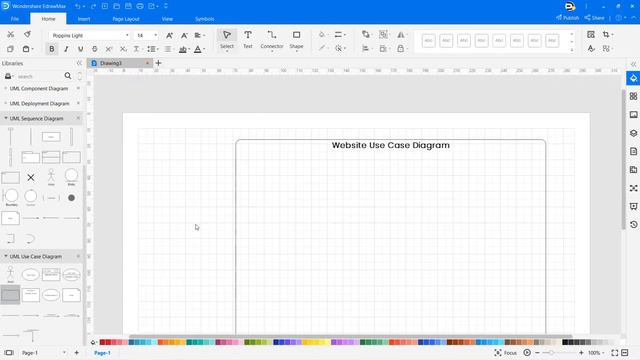Image resolution: width=640 pixels, height=360 pixels.
Task: Click the Cut scissors icon
Action: (x=11, y=35)
